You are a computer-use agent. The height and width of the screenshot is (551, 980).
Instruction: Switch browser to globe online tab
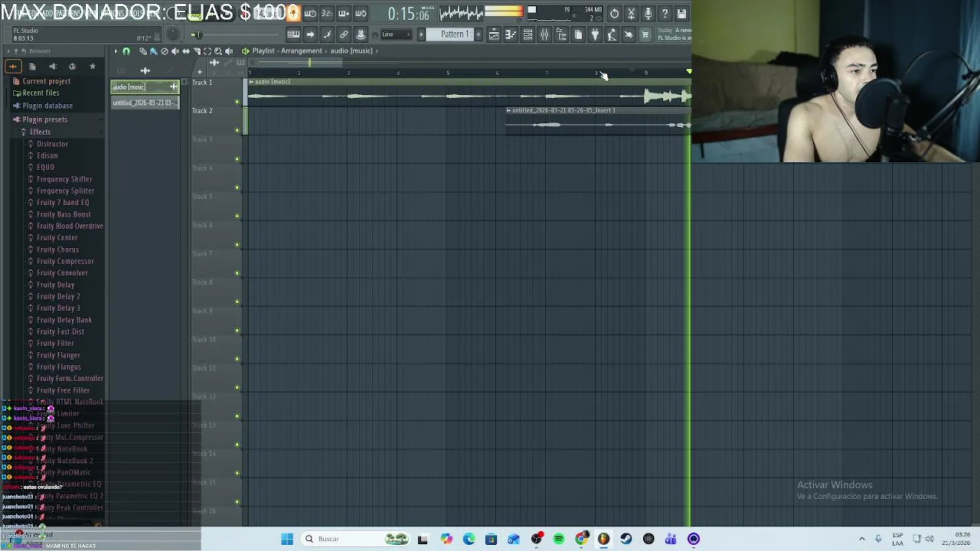[73, 67]
